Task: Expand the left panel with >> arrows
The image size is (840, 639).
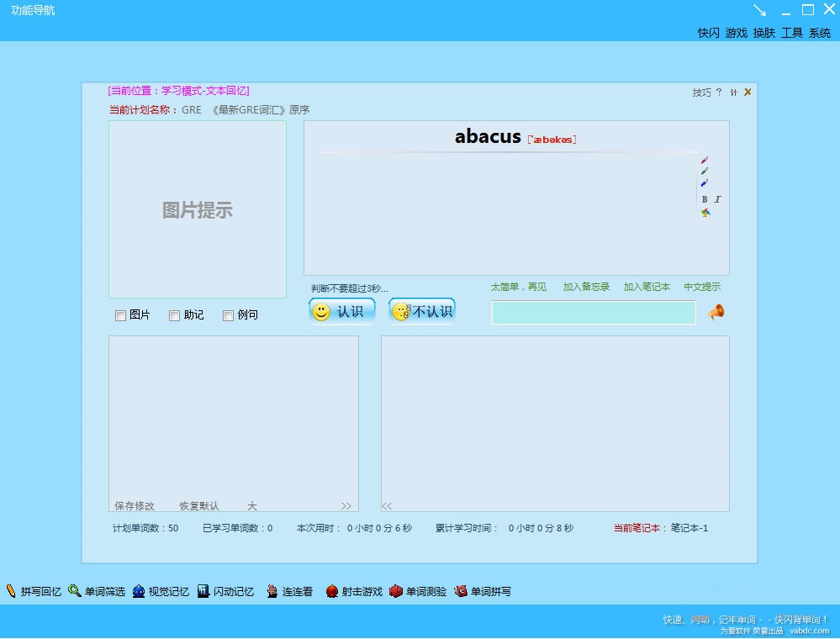Action: pos(346,505)
